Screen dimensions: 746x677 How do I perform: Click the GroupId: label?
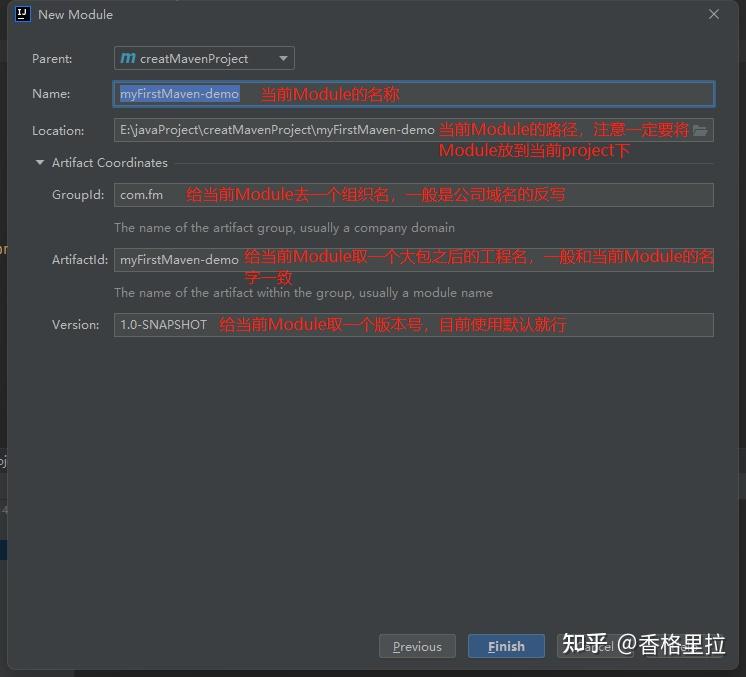78,195
